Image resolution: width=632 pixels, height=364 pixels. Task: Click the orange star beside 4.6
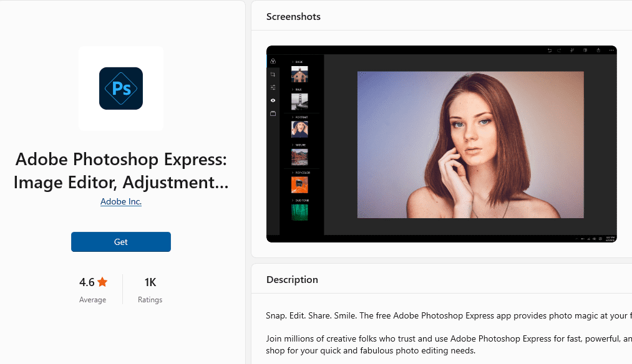tap(102, 282)
